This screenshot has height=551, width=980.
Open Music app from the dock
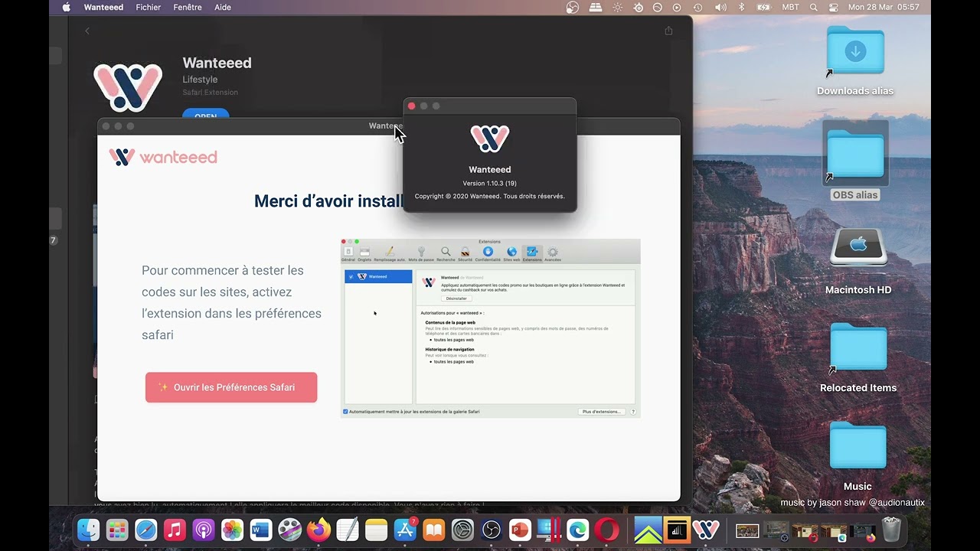(175, 530)
